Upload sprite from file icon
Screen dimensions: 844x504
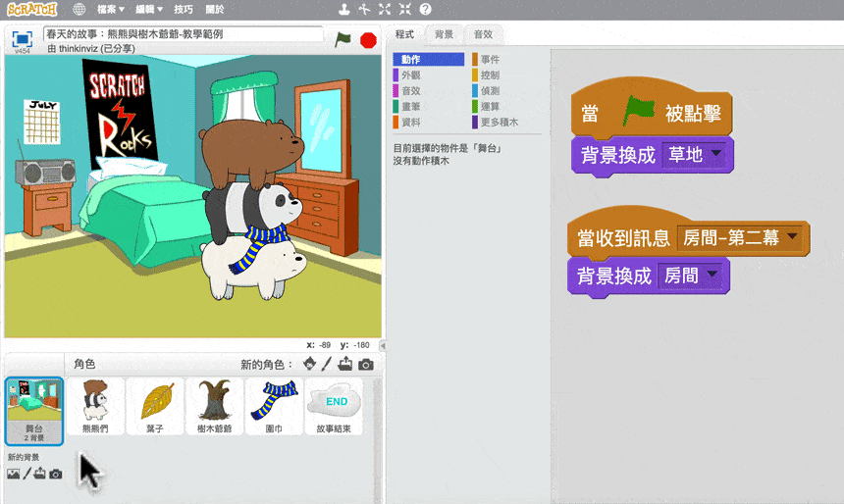pos(345,364)
